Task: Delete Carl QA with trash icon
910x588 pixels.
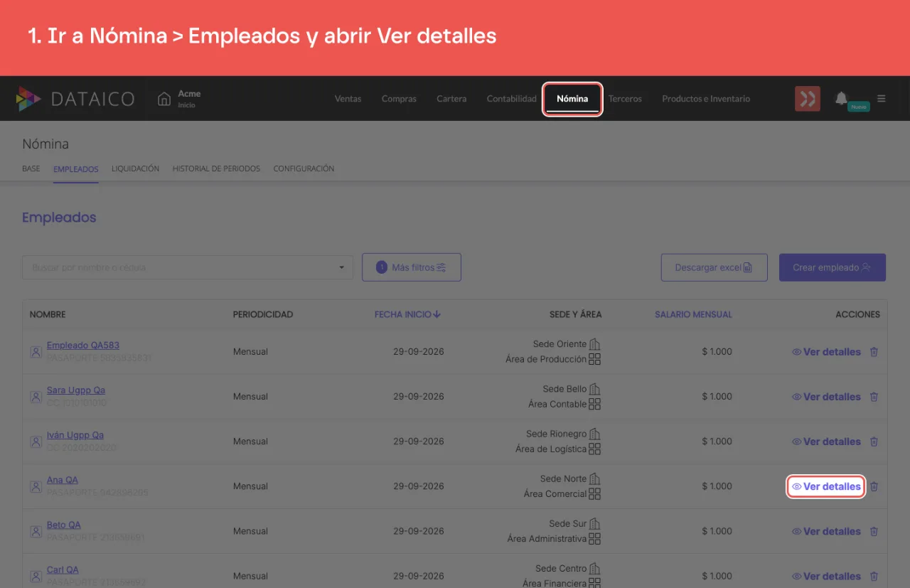Action: coord(874,576)
